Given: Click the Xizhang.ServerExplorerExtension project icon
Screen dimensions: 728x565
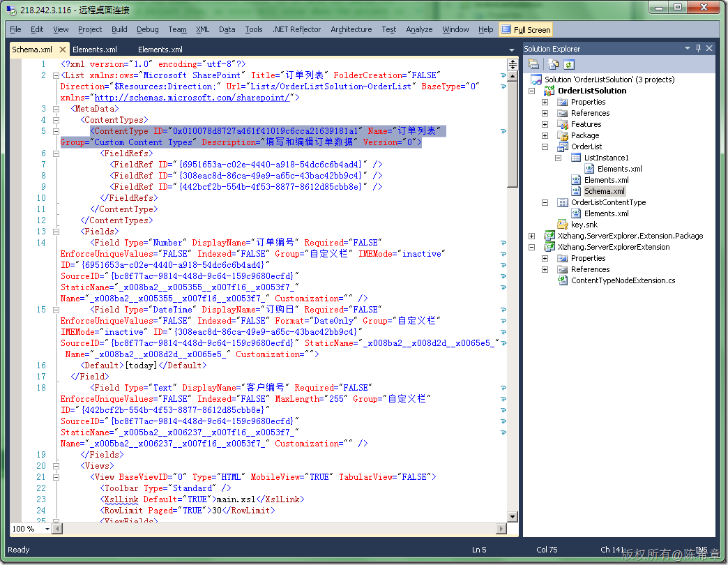Looking at the screenshot, I should click(549, 247).
